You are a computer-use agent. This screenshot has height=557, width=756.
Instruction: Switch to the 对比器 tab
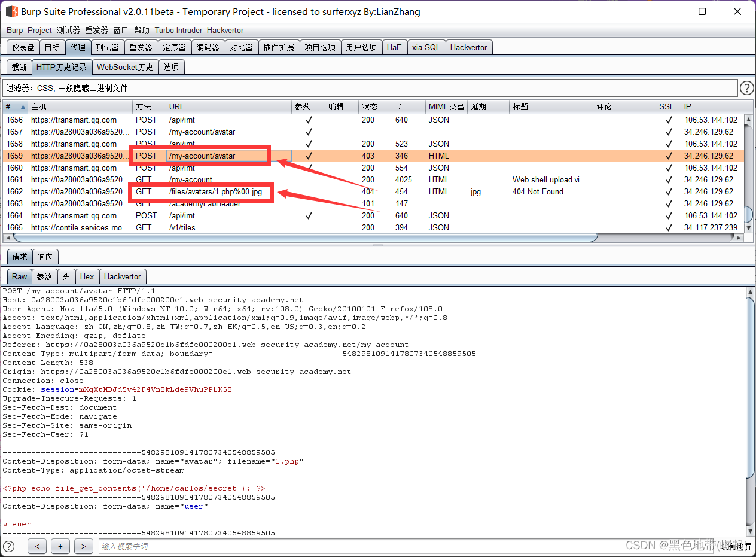coord(242,47)
